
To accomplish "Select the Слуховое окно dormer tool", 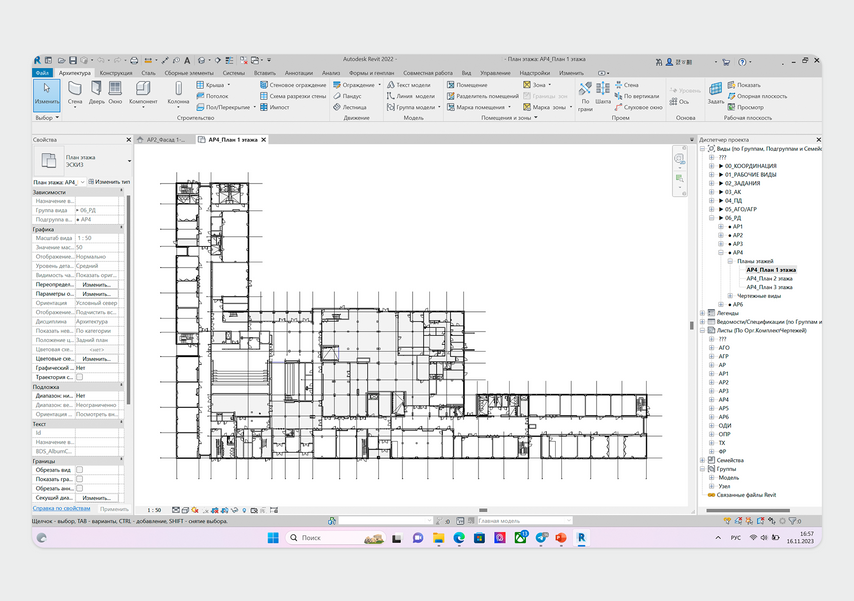I will [x=638, y=107].
